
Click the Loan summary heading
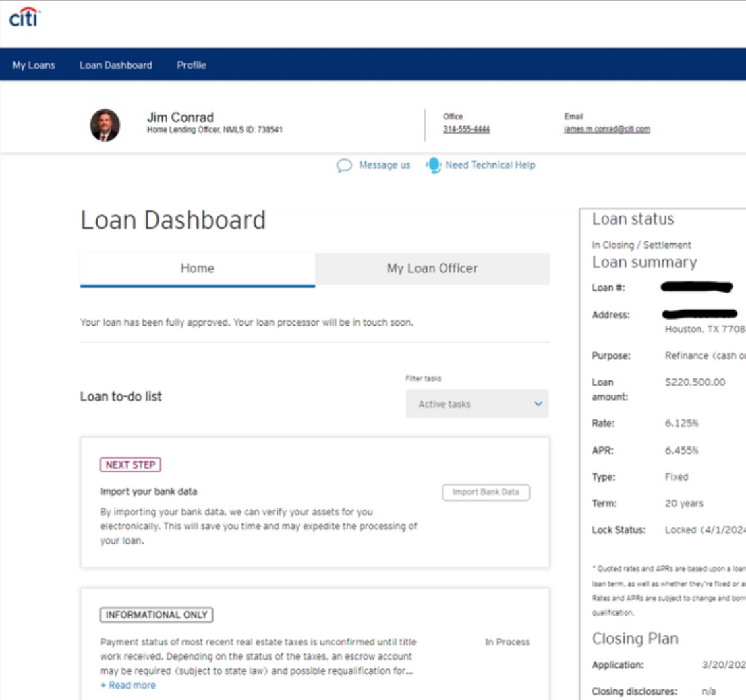tap(645, 262)
